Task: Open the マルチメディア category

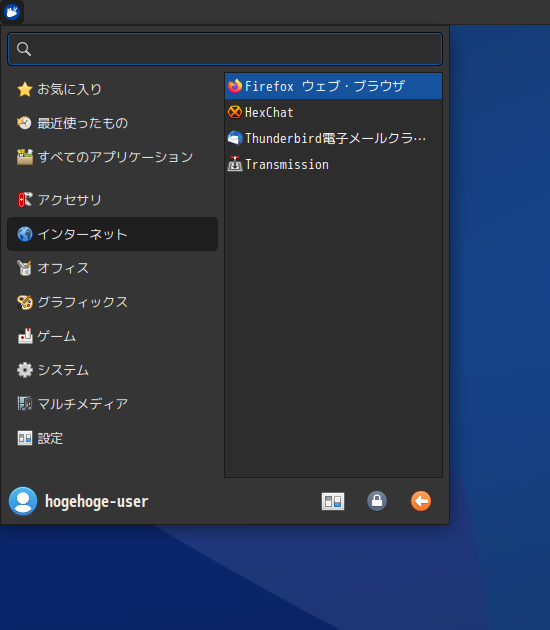Action: click(x=112, y=404)
